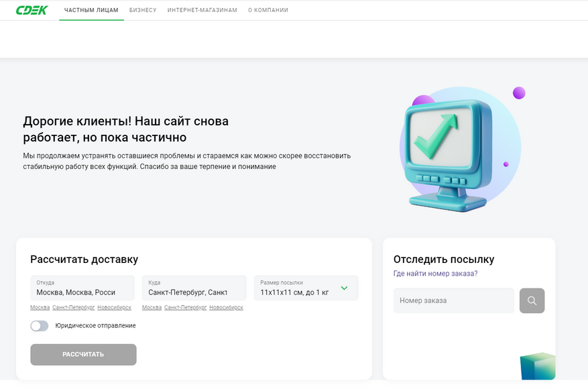Enable the Юридическое отправление toggle

point(40,326)
